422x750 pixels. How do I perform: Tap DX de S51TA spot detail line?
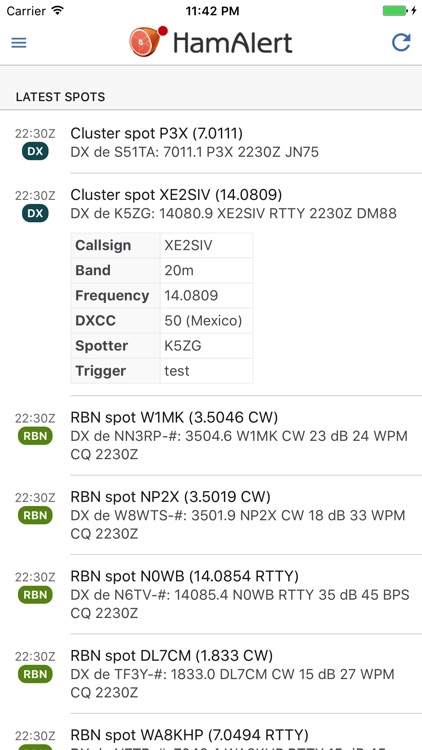tap(194, 152)
